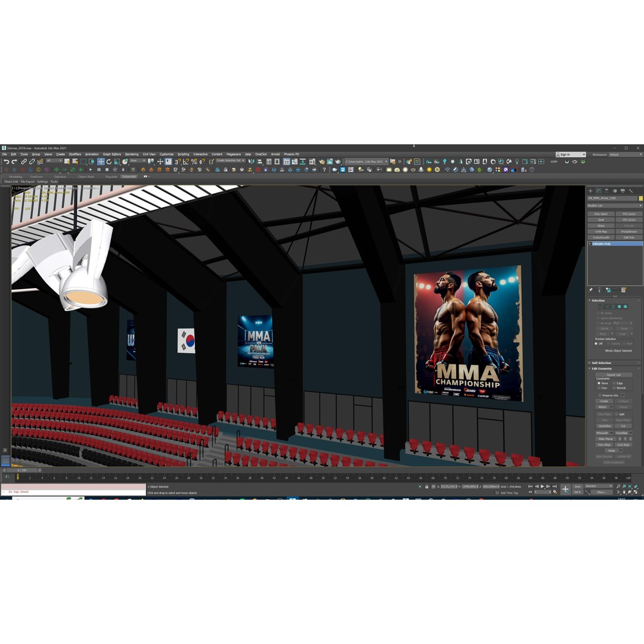The image size is (644, 644).
Task: Click the Selection Lock toggle padlock
Action: tap(427, 487)
